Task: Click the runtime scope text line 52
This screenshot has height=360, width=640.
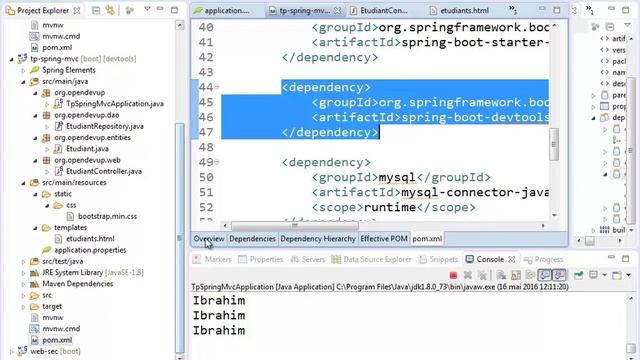Action: [x=389, y=208]
